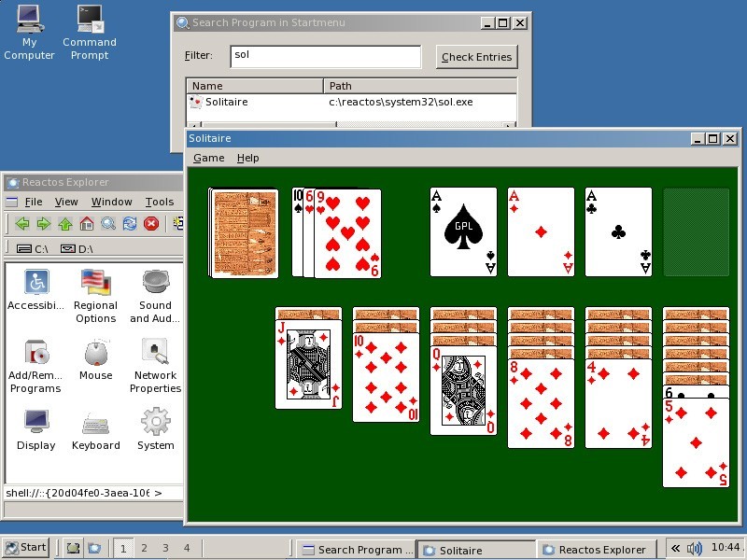Select the Jack of diamonds card

tap(308, 364)
